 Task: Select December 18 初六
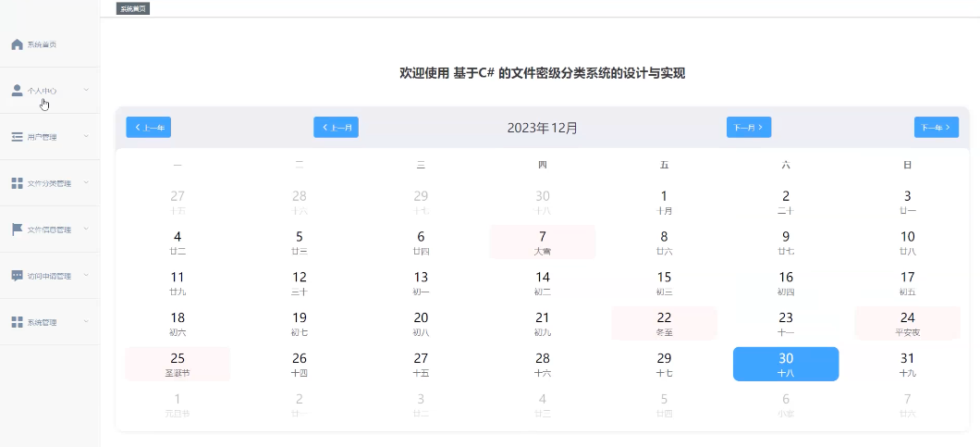(x=178, y=323)
